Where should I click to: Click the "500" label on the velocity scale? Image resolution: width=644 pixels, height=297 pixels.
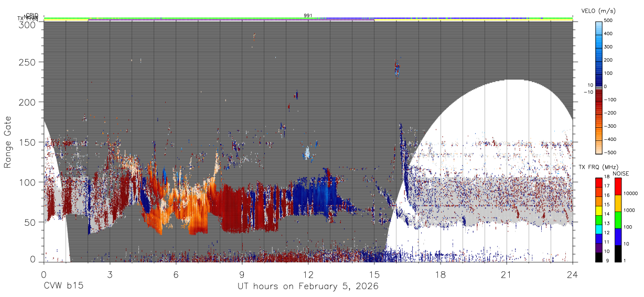[609, 21]
